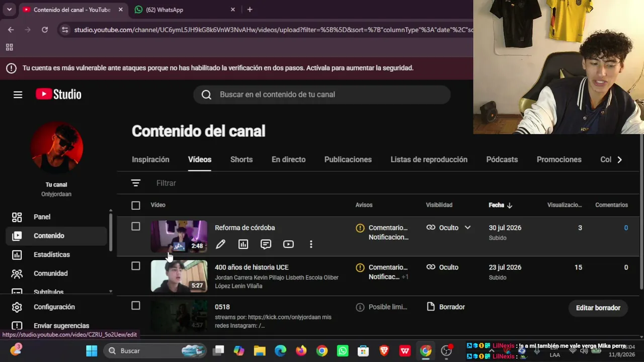Expand more tabs with the right chevron

point(619,160)
